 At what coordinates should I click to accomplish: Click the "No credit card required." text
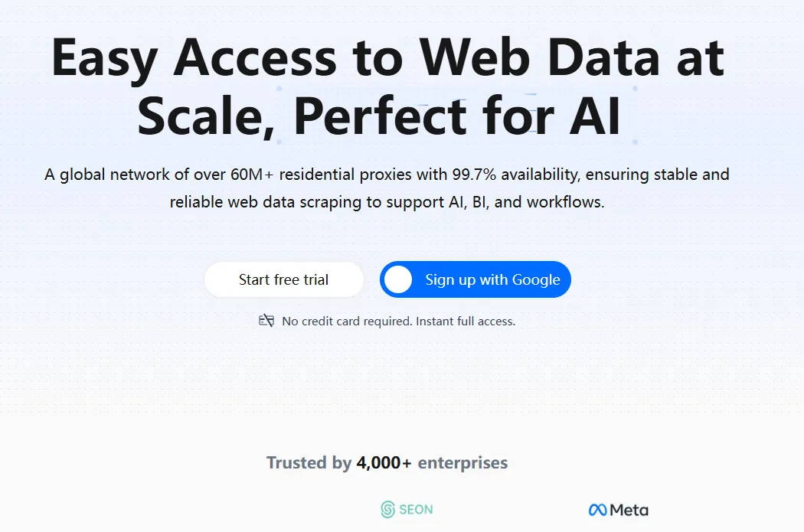coord(347,321)
